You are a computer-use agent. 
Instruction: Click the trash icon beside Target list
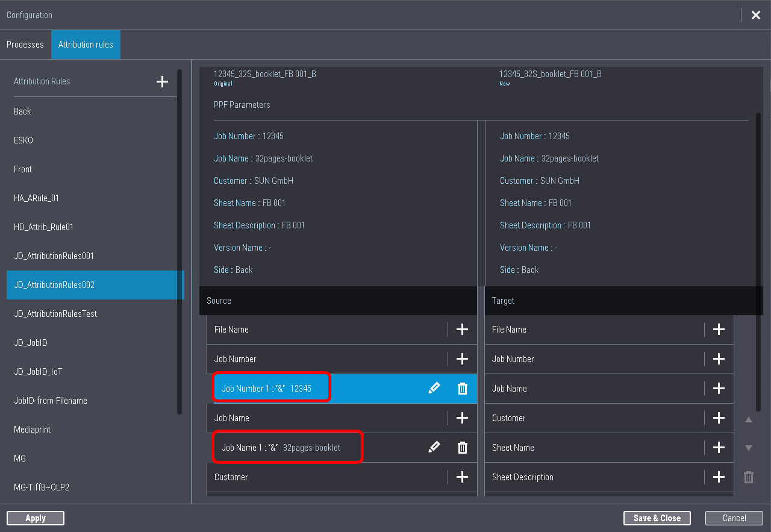click(x=749, y=477)
